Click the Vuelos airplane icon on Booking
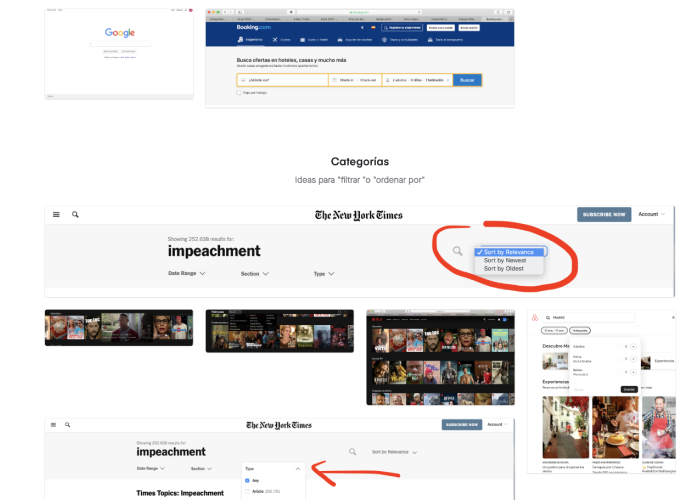700x500 pixels. tap(275, 40)
